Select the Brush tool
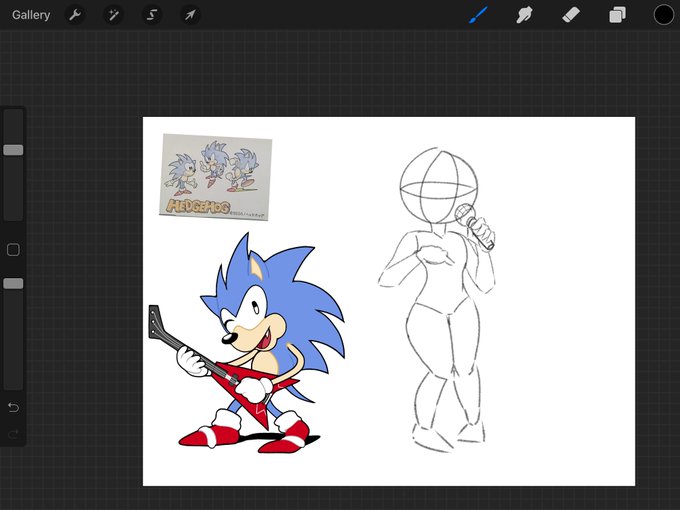The height and width of the screenshot is (510, 680). [478, 15]
